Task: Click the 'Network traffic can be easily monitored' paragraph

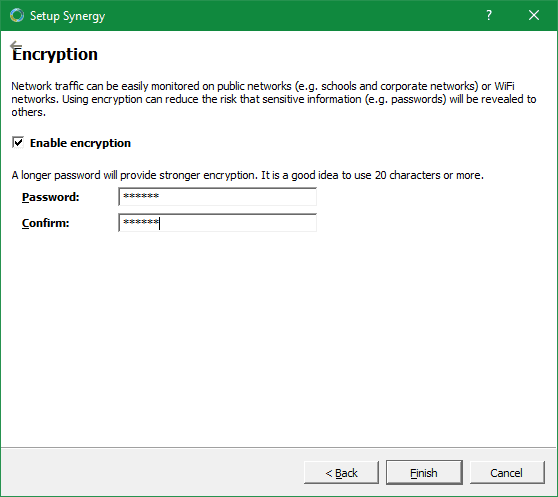Action: [x=274, y=99]
